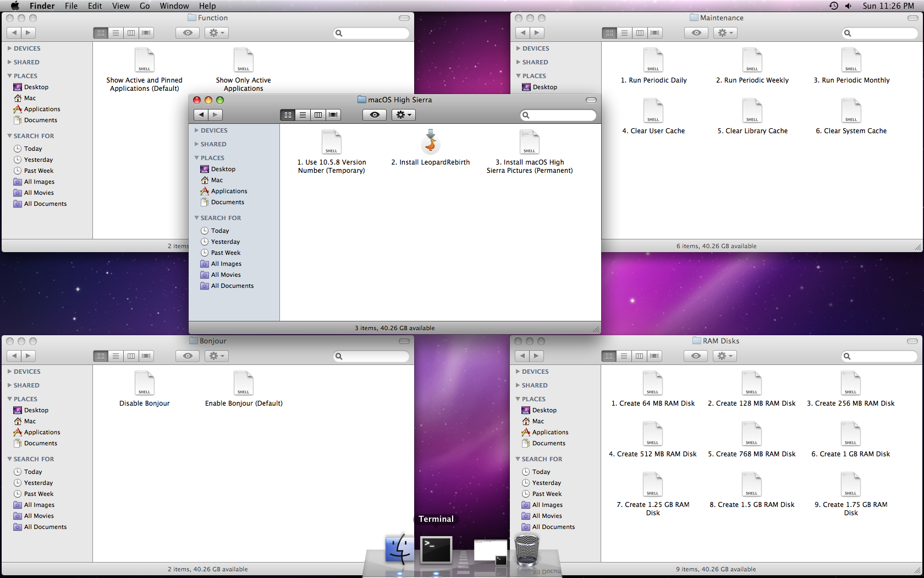Click search field in macOS High Sierra window
The image size is (924, 578).
click(x=558, y=115)
